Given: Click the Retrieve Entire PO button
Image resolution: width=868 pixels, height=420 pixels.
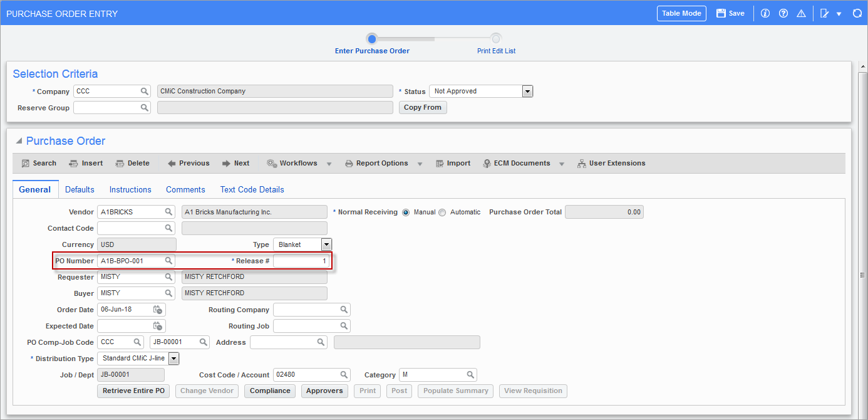Looking at the screenshot, I should click(133, 391).
